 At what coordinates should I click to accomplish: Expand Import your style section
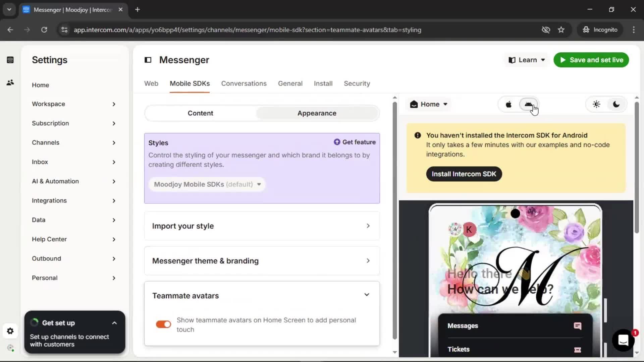point(262,226)
